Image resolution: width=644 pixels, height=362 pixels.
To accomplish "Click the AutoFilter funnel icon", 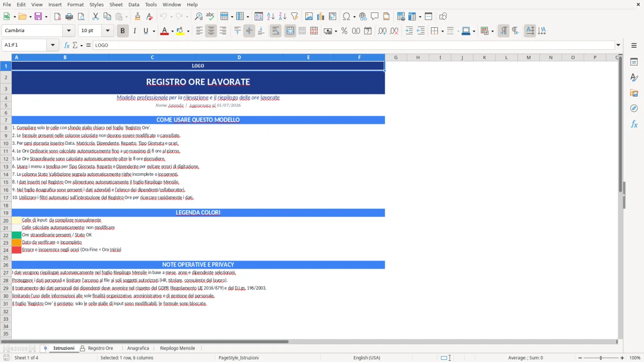I will 294,17.
